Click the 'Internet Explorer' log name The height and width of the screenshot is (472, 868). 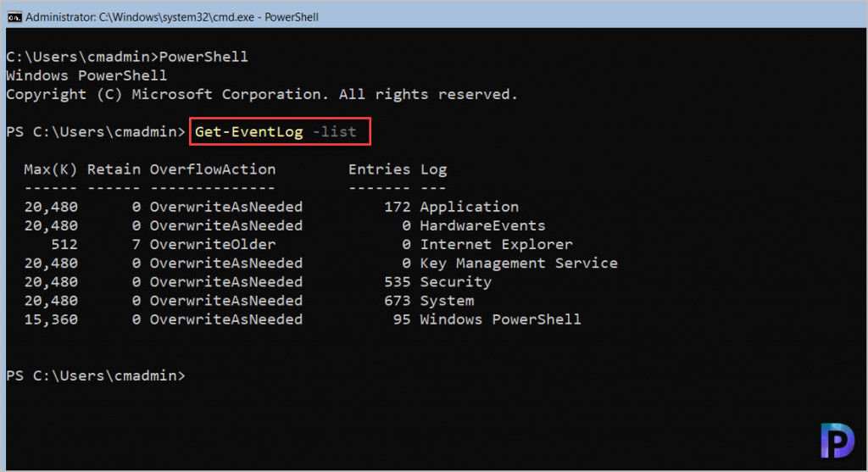tap(497, 245)
